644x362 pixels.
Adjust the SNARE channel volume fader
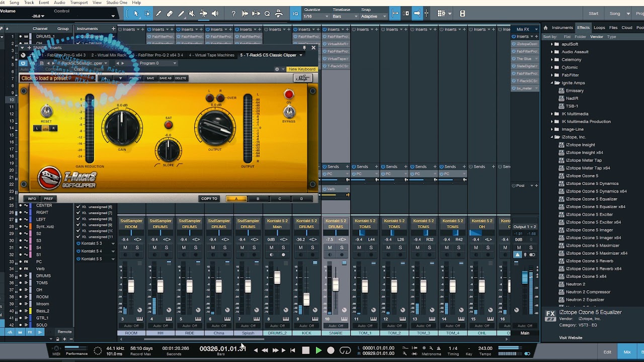pos(336,285)
